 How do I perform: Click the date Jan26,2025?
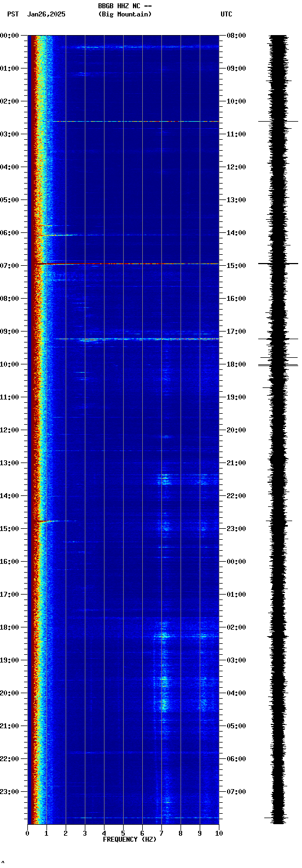point(46,14)
